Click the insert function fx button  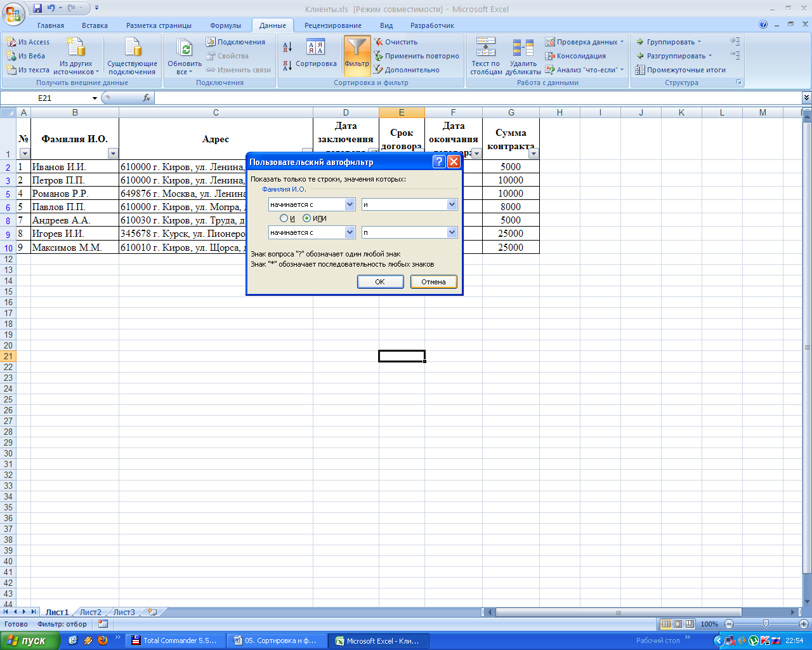(147, 98)
